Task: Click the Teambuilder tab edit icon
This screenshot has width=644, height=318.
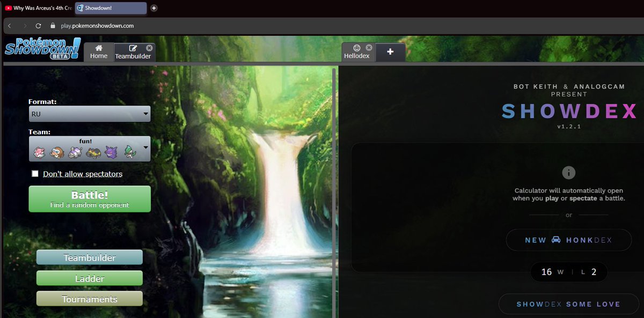Action: pos(133,48)
